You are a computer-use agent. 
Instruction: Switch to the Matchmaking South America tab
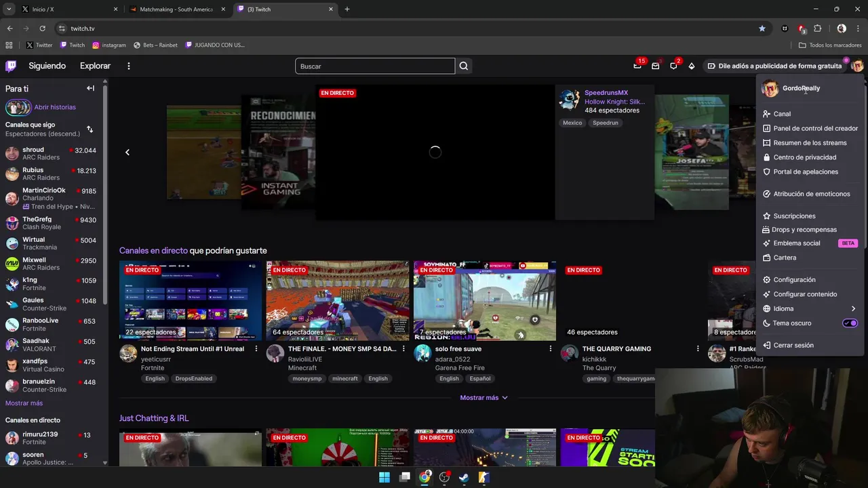click(176, 9)
